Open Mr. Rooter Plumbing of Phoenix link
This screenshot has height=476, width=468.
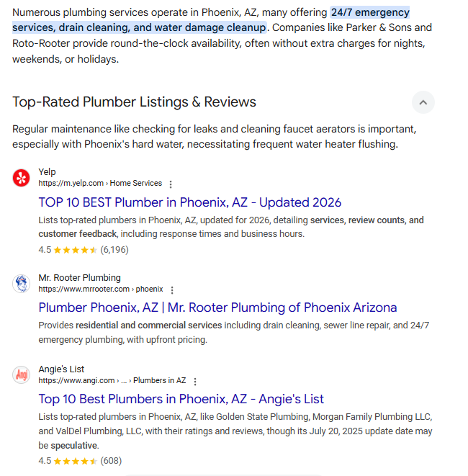point(217,307)
